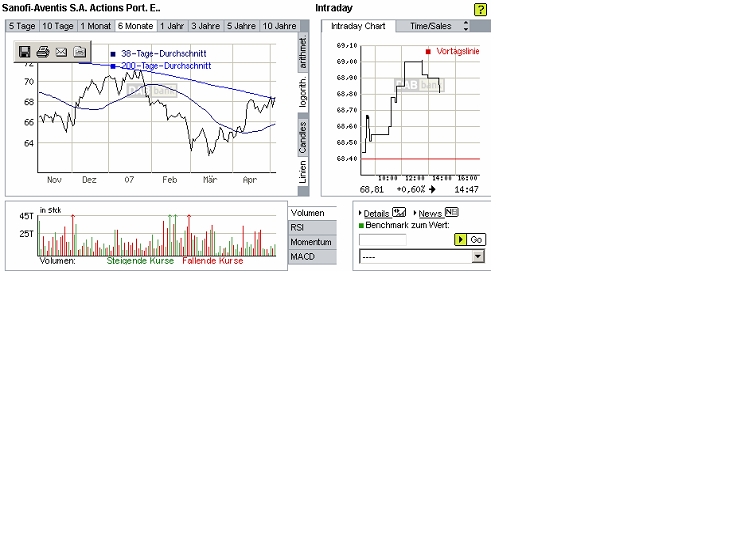Click the 200-Tage-Durchschnitt legend entry

pyautogui.click(x=161, y=66)
